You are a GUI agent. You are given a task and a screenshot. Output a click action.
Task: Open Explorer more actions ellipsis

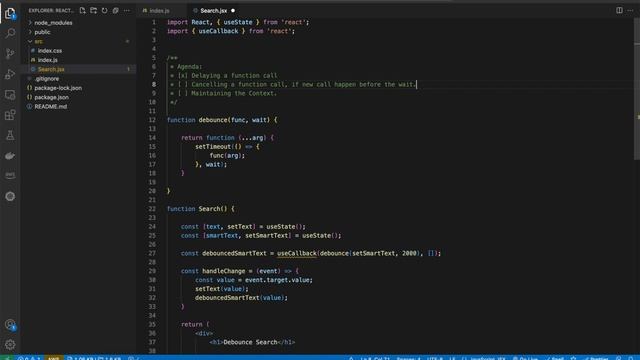tap(127, 10)
